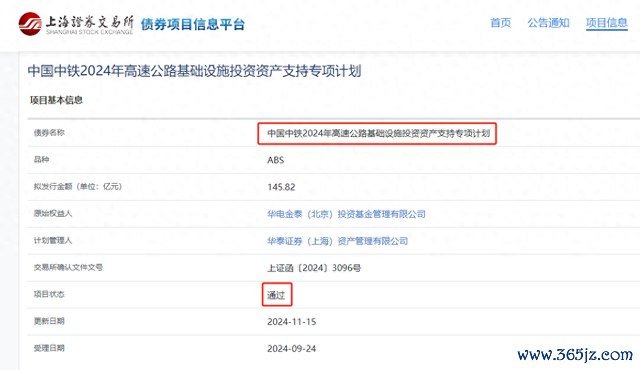The width and height of the screenshot is (640, 370).
Task: Open 华电金泰（北京）投资基金管理有限公司 link
Action: click(x=346, y=214)
